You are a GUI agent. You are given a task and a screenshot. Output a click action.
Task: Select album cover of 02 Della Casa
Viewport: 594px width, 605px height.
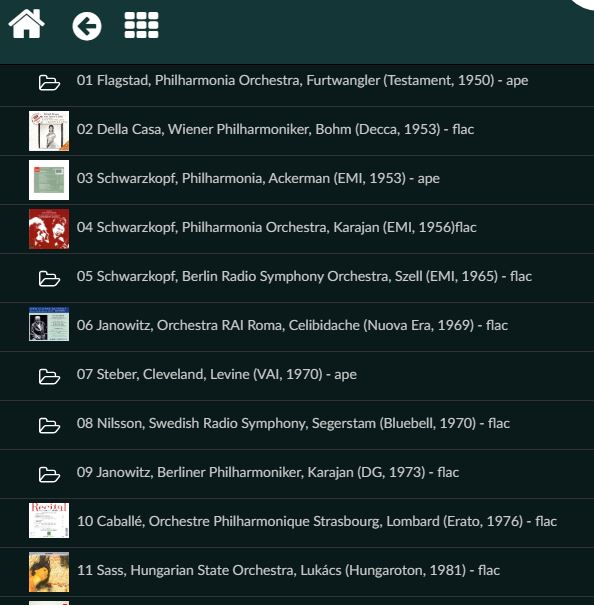(49, 131)
